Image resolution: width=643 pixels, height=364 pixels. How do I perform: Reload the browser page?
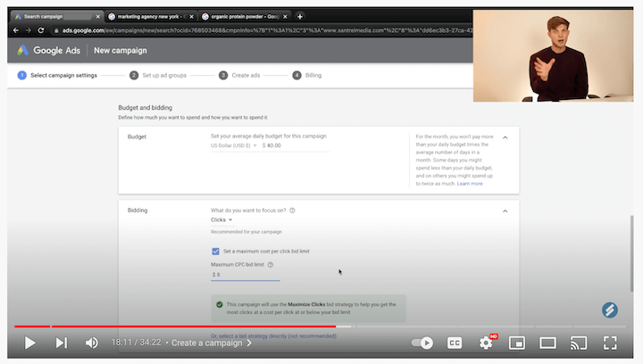[x=41, y=30]
